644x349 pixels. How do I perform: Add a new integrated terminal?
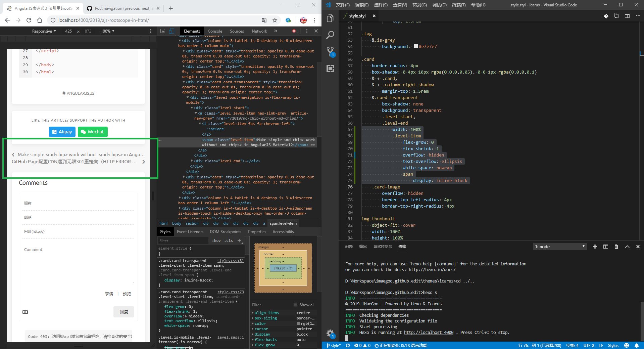pos(595,247)
